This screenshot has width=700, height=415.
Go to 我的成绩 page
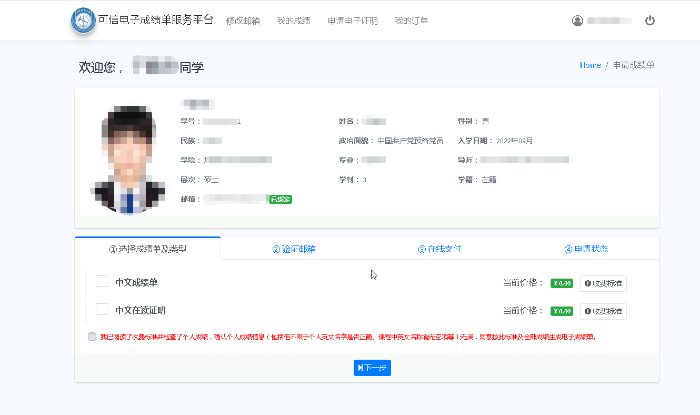point(293,21)
